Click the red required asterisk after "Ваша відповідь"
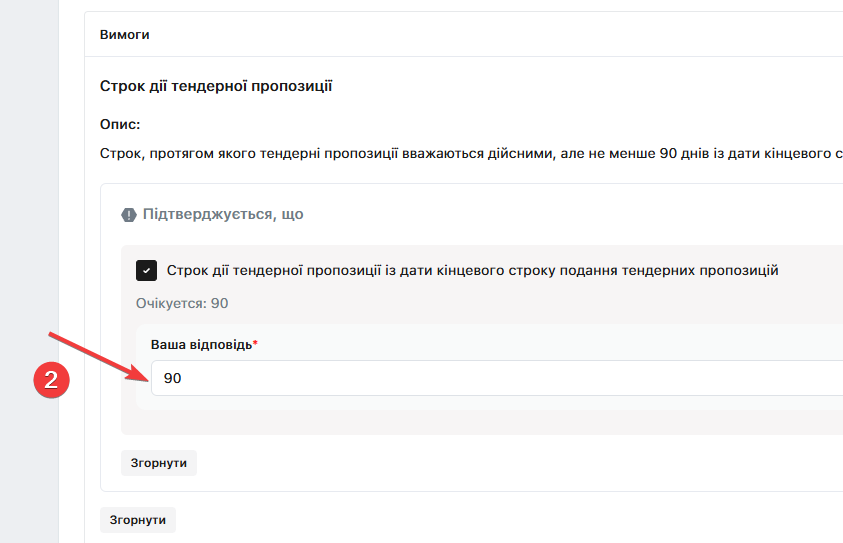The height and width of the screenshot is (543, 843). (x=255, y=345)
